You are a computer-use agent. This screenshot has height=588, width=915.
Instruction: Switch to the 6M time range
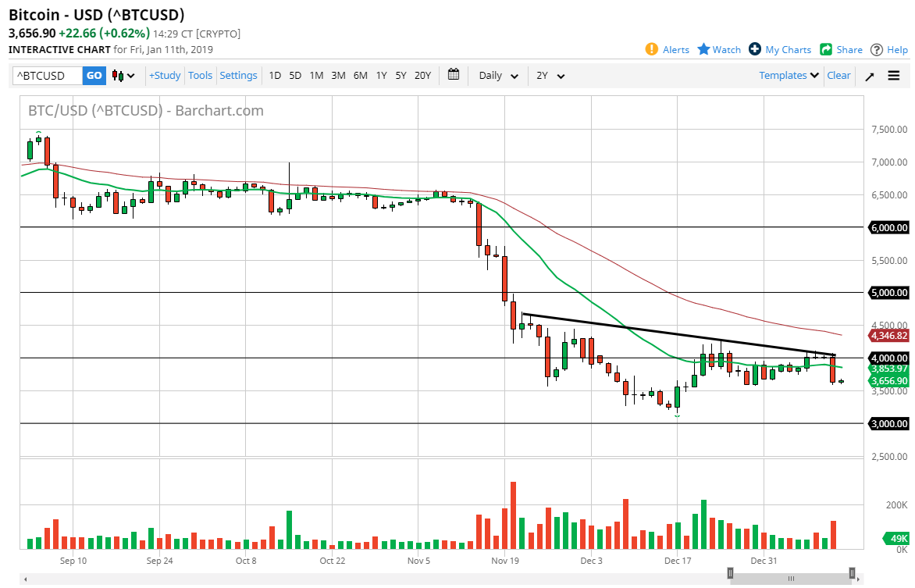(x=360, y=76)
